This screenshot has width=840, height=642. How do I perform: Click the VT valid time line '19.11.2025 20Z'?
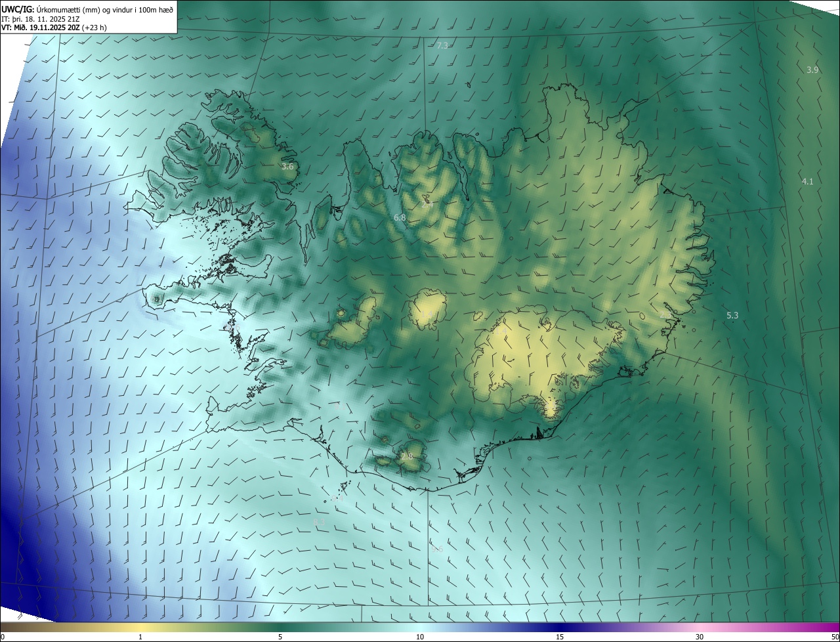(54, 28)
